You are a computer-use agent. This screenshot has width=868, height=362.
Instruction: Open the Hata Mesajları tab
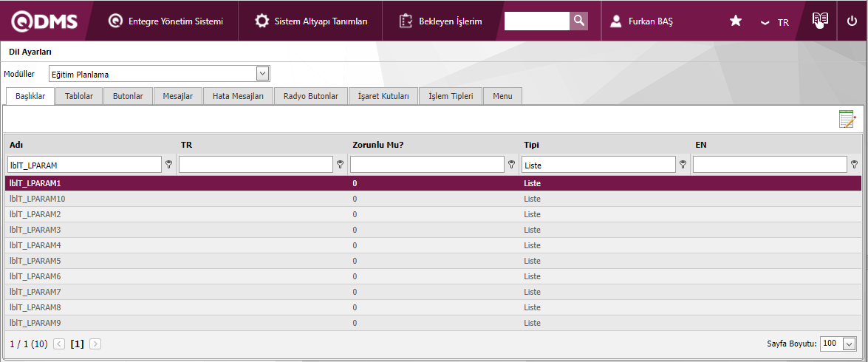[238, 96]
